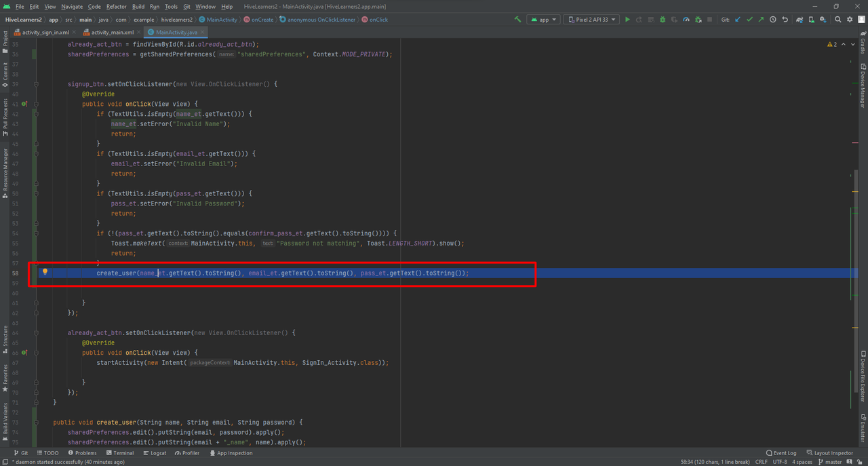
Task: Click the UTF-8 encoding indicator
Action: click(x=780, y=462)
